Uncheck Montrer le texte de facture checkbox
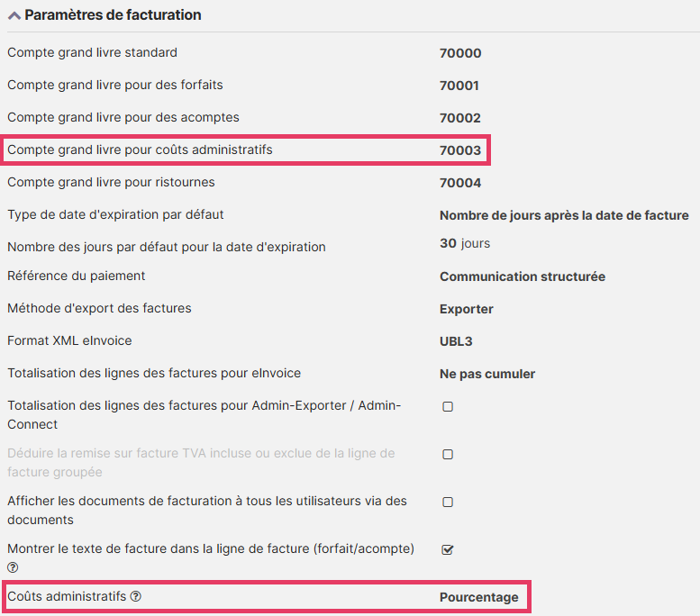Screen dimensions: 700x616 pos(448,550)
